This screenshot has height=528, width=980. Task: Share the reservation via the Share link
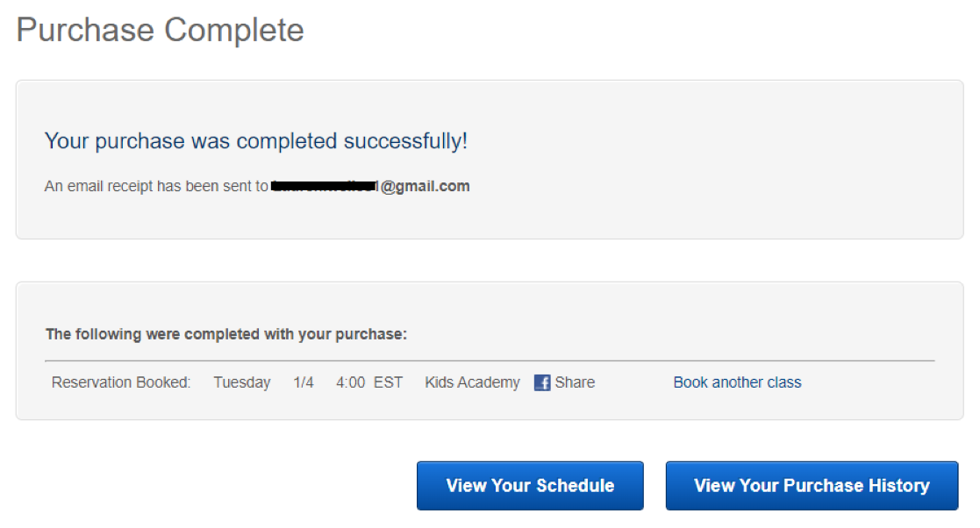pyautogui.click(x=575, y=382)
